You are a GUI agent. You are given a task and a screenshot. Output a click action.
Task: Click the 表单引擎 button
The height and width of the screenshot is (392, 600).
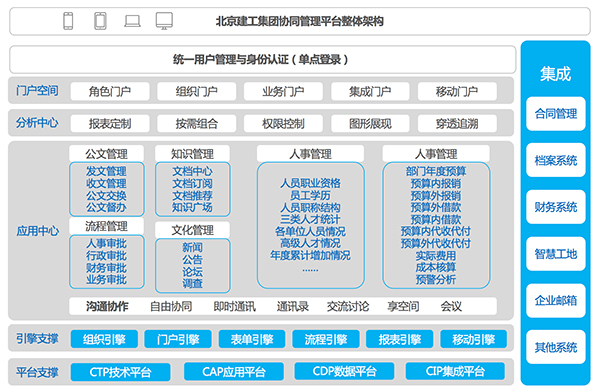pos(252,339)
